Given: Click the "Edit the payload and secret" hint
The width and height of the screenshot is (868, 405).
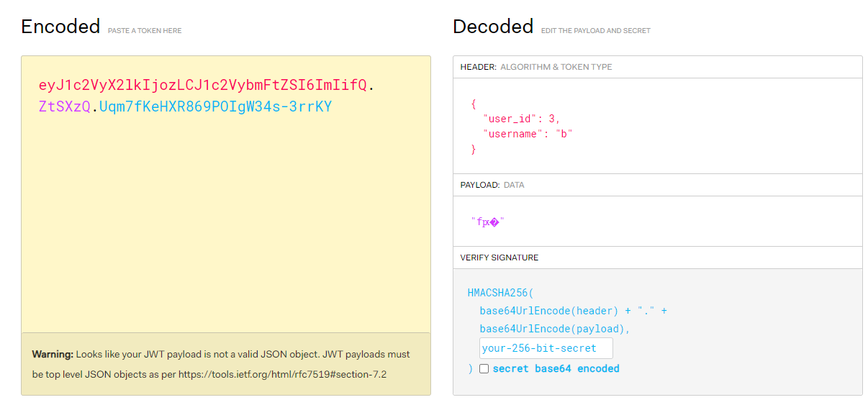Looking at the screenshot, I should pyautogui.click(x=595, y=31).
